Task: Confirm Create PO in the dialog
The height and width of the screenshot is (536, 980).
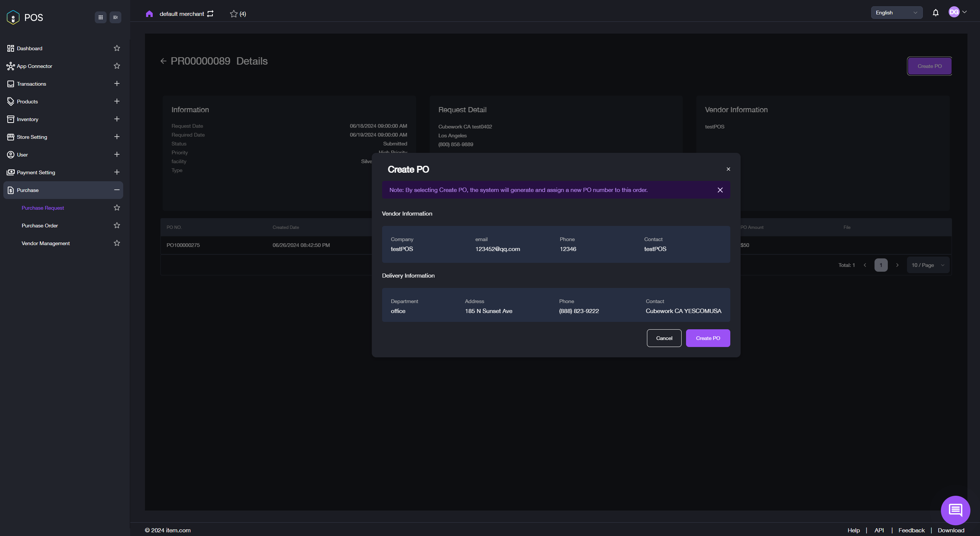Action: point(707,338)
